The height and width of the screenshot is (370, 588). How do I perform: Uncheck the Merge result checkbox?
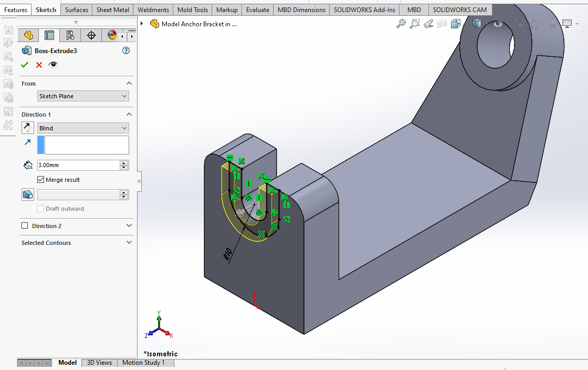pos(41,180)
